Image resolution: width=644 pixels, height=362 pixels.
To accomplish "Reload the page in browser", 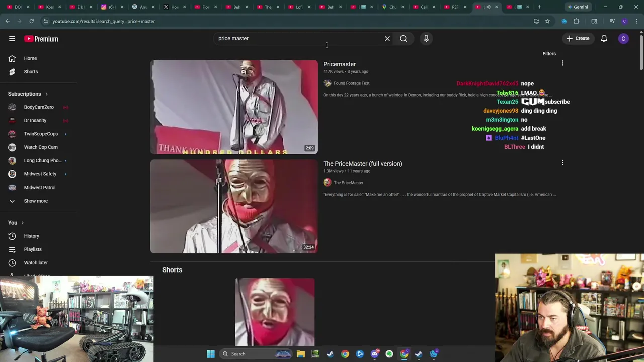I will [31, 21].
